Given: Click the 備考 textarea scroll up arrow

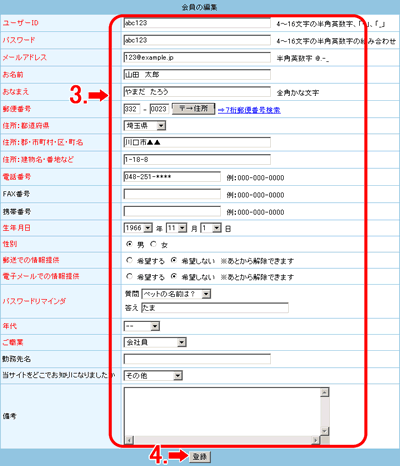Looking at the screenshot, I should (x=325, y=392).
